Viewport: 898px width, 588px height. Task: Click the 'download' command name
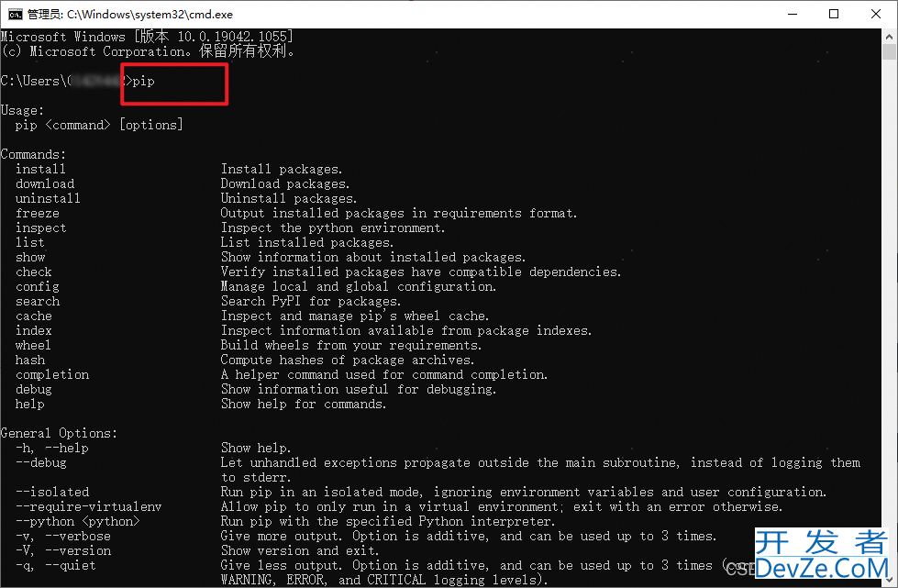click(x=45, y=184)
